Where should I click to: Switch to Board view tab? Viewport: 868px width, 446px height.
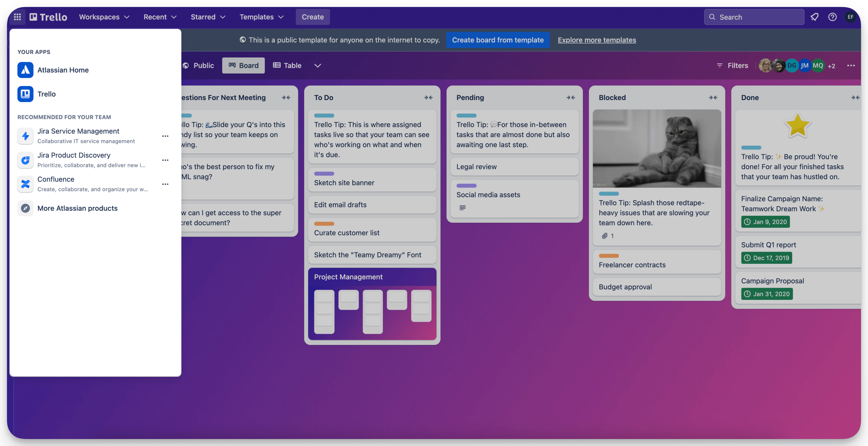coord(243,65)
